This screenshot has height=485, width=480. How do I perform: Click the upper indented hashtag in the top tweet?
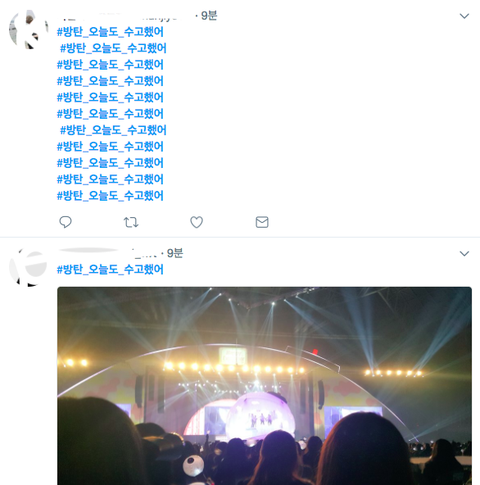click(113, 48)
